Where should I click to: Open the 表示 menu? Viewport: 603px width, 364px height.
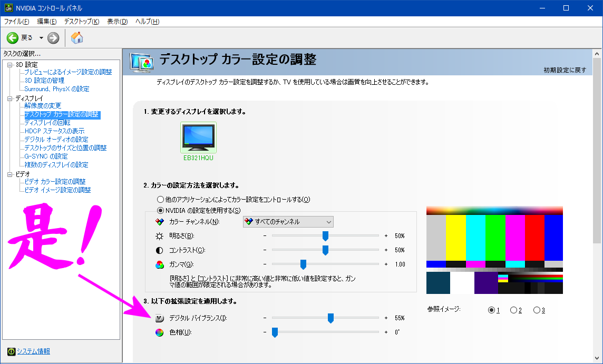[x=118, y=22]
